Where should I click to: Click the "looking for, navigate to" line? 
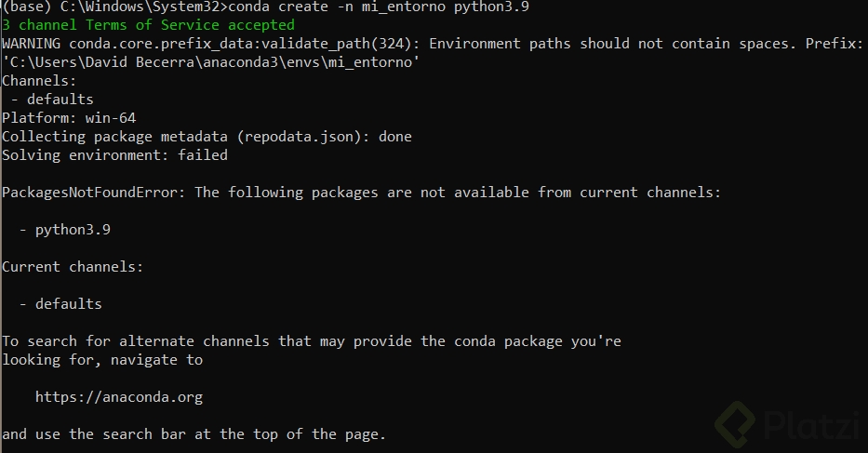coord(102,360)
